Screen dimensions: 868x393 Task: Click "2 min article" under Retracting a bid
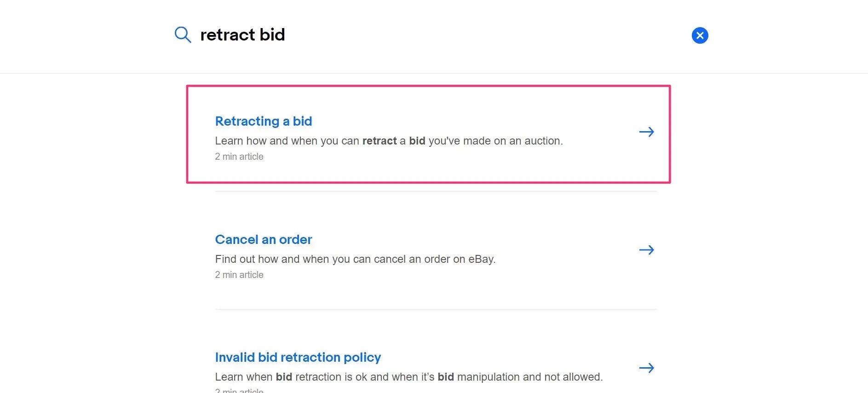239,156
